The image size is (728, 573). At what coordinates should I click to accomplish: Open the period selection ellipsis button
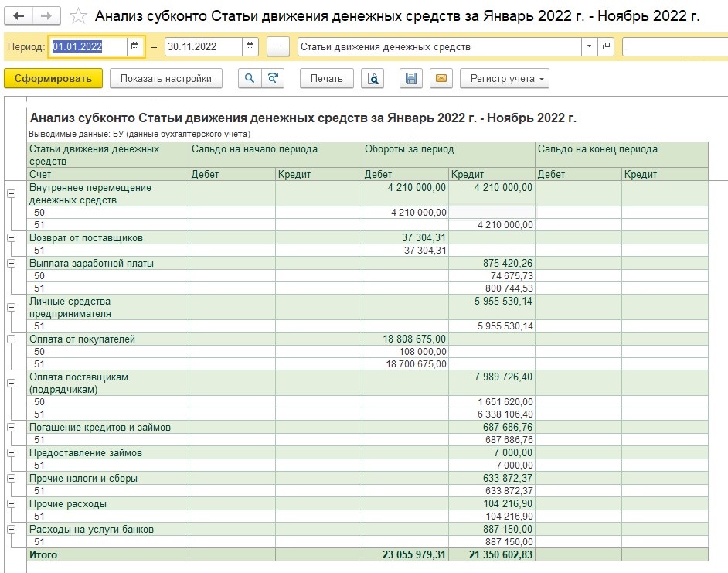coord(277,46)
